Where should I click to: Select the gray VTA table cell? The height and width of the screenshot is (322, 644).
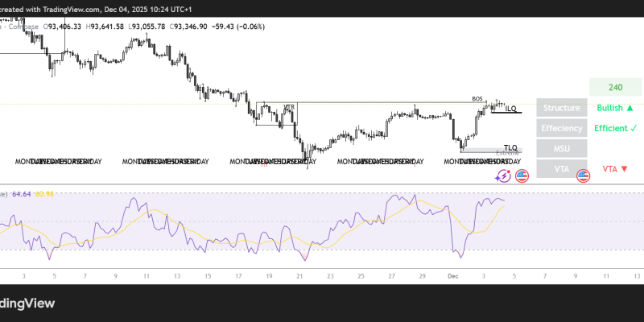(561, 169)
